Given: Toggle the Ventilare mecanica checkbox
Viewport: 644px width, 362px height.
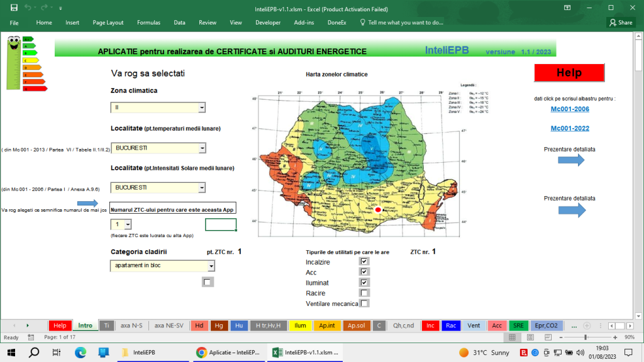Looking at the screenshot, I should 364,304.
